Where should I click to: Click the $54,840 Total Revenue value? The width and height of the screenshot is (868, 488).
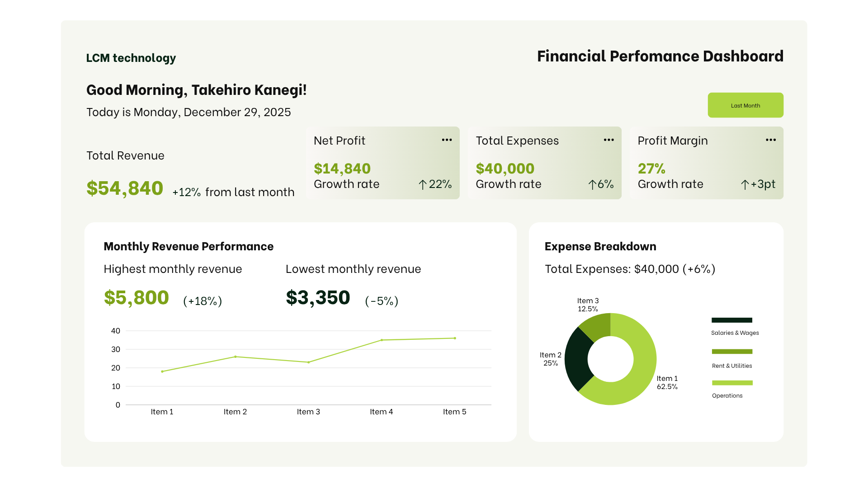tap(125, 188)
